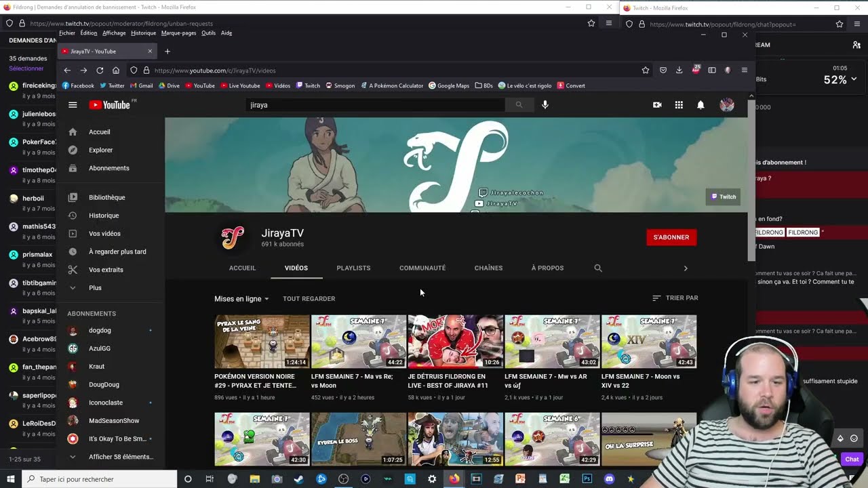Click TOUT REGARDER to play all
This screenshot has width=868, height=488.
click(309, 299)
